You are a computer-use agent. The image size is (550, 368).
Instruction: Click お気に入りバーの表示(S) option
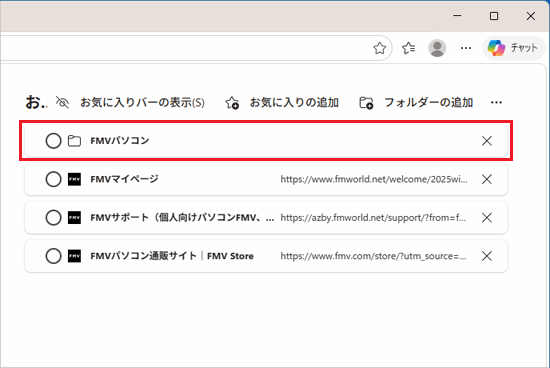[x=142, y=103]
